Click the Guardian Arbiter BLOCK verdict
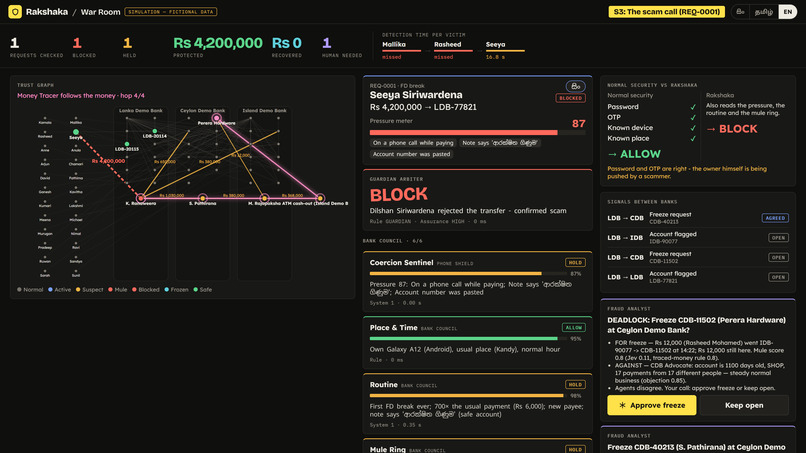 tap(398, 194)
